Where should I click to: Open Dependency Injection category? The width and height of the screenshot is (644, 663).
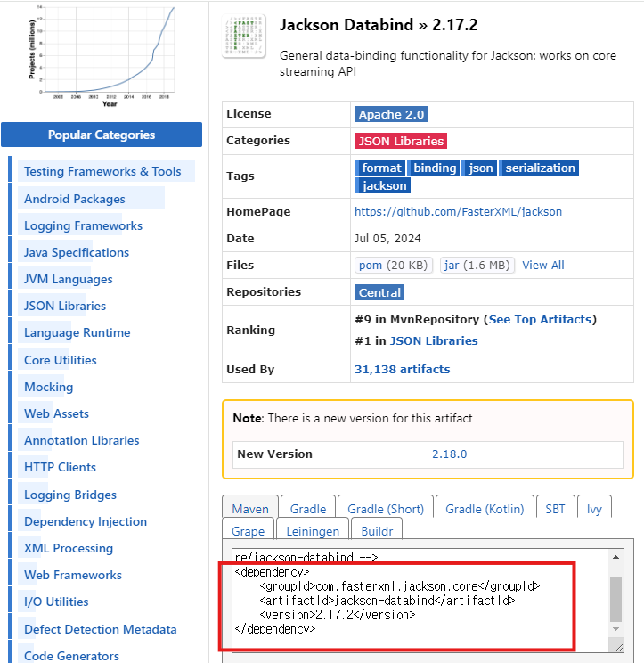(85, 521)
